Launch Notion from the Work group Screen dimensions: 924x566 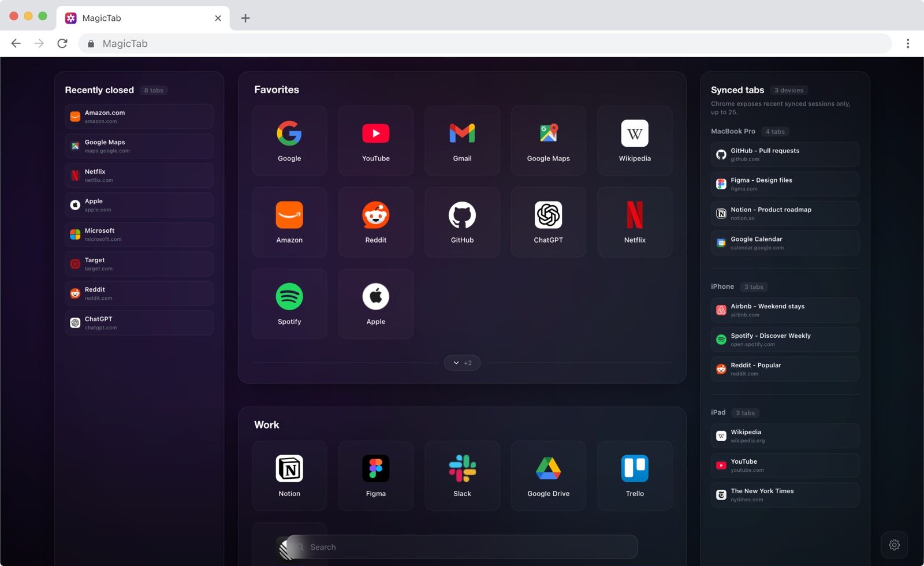coord(289,476)
